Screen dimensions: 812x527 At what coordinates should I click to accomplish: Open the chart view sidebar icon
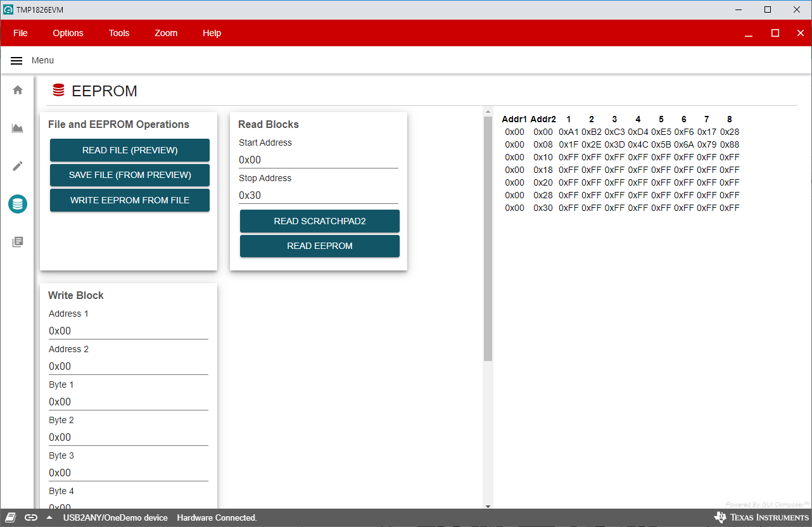tap(18, 129)
